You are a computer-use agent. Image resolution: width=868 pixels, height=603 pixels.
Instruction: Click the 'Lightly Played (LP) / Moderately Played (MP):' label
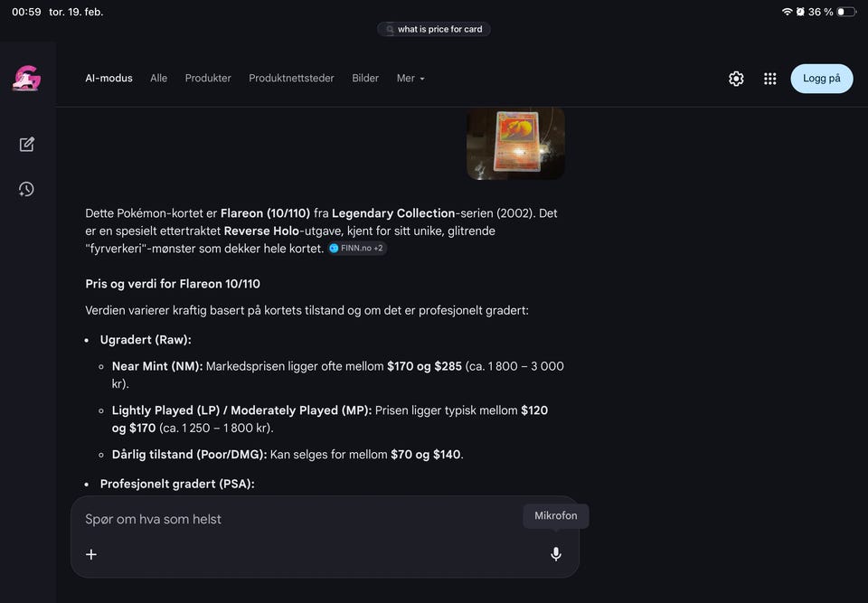pos(242,410)
